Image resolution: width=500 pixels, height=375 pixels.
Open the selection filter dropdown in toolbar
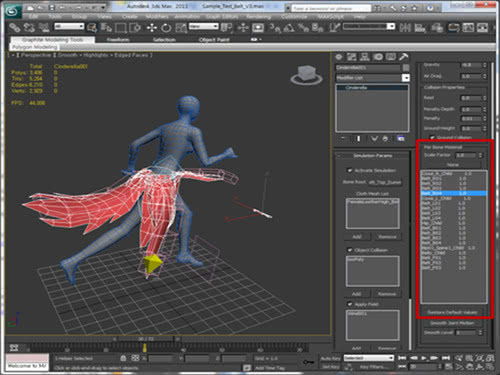[69, 26]
